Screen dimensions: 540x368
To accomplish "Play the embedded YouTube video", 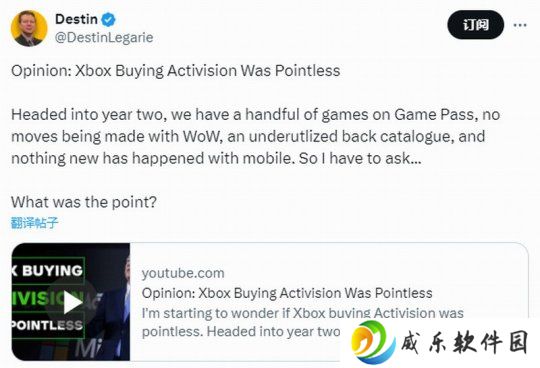I will point(72,303).
